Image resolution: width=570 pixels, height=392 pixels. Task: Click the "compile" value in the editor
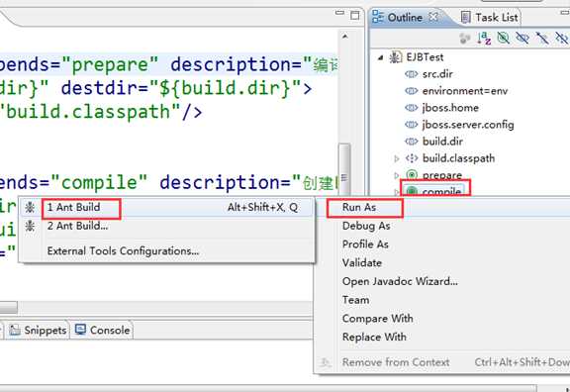(100, 182)
